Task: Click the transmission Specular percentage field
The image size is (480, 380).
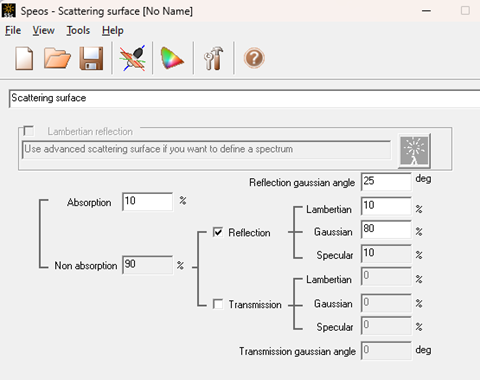Action: (x=386, y=325)
